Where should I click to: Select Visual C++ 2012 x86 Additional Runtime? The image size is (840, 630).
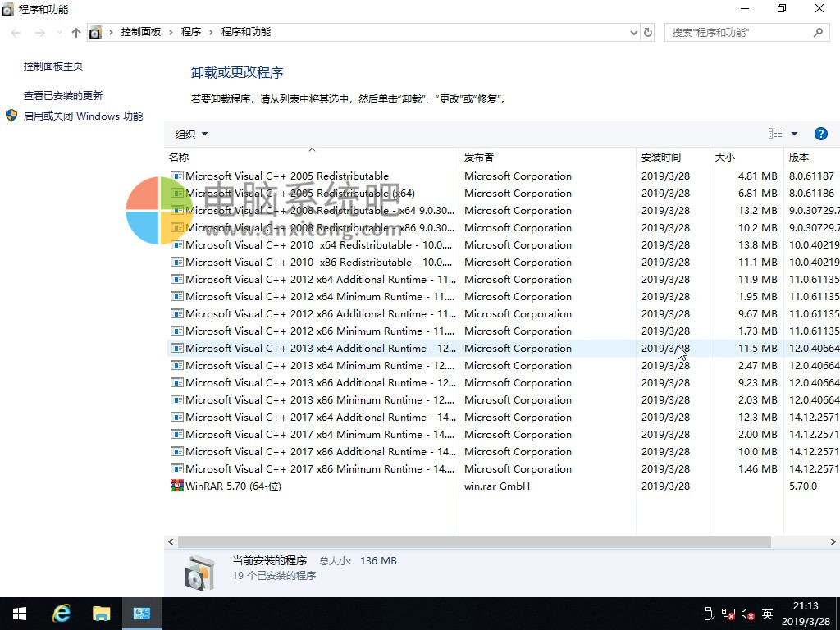point(504,313)
